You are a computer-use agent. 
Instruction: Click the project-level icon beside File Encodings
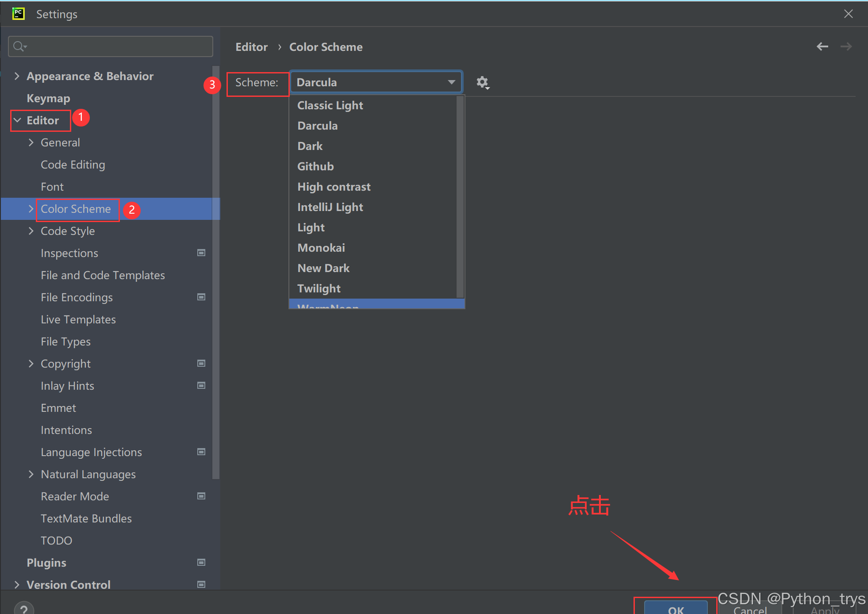click(x=201, y=297)
